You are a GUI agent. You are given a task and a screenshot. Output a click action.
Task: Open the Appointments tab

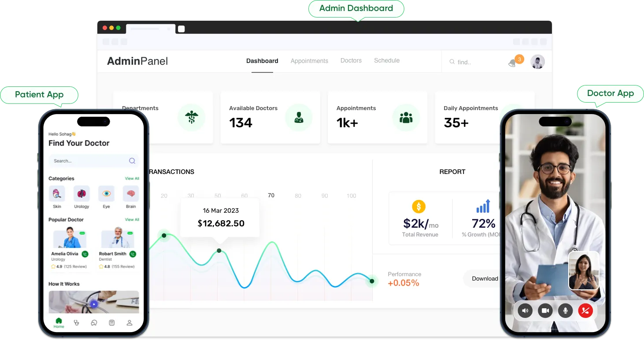(309, 61)
